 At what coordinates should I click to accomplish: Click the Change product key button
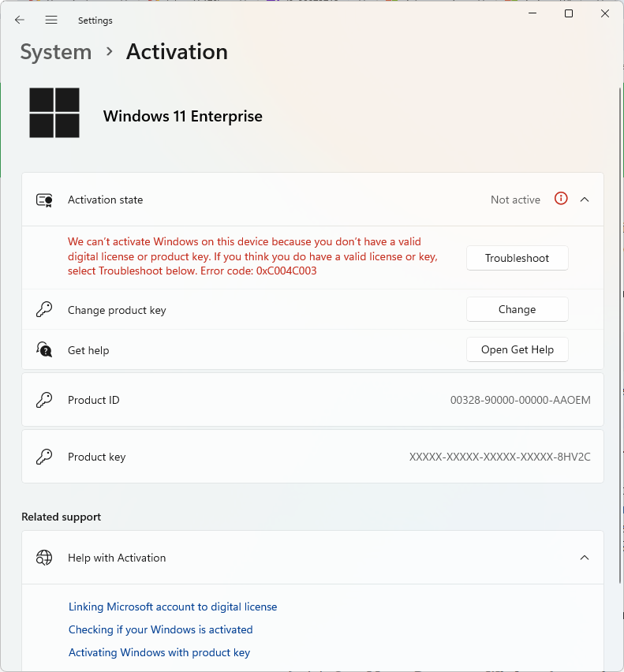[x=518, y=309]
